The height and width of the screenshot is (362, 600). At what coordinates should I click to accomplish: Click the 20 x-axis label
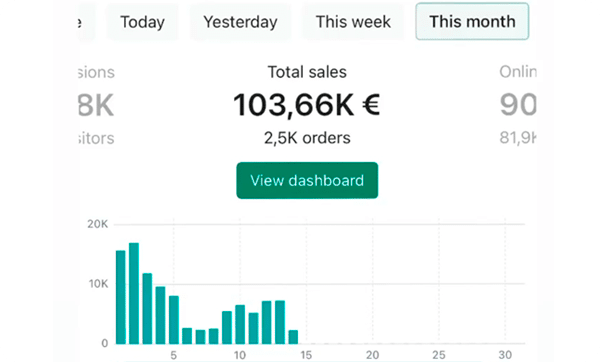pyautogui.click(x=372, y=355)
